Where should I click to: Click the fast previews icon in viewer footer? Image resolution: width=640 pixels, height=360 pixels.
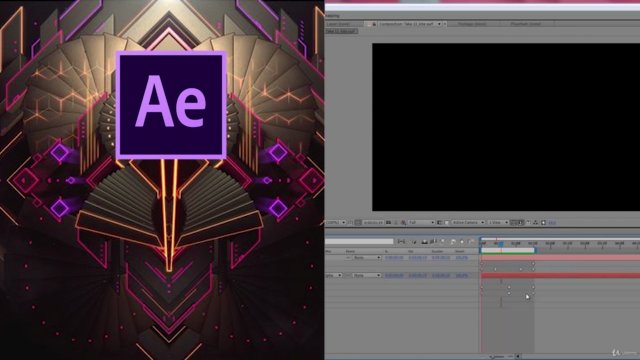[x=521, y=222]
